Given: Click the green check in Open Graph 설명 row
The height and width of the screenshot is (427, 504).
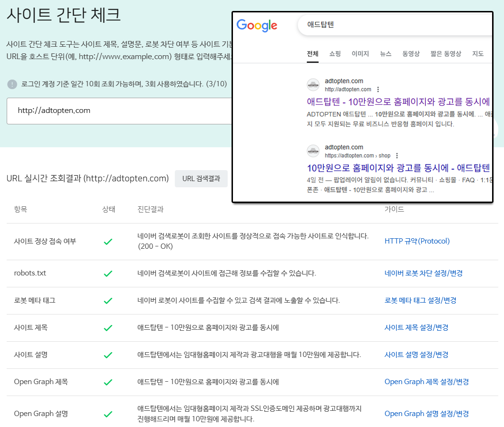Looking at the screenshot, I should 108,414.
